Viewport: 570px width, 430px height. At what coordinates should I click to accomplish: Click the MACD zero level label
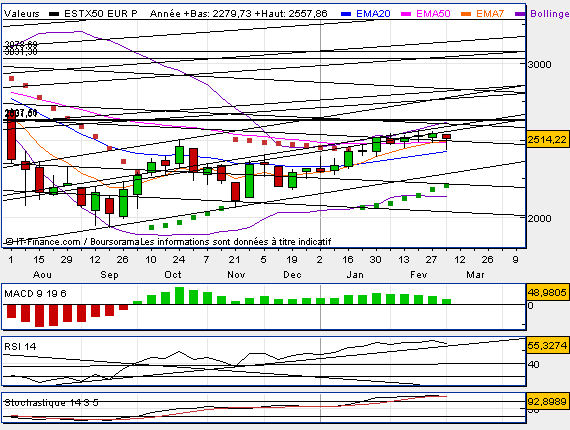[531, 306]
